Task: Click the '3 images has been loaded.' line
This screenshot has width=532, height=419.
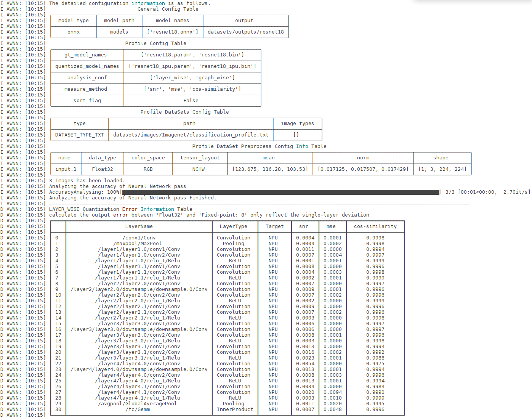Action: (x=87, y=181)
